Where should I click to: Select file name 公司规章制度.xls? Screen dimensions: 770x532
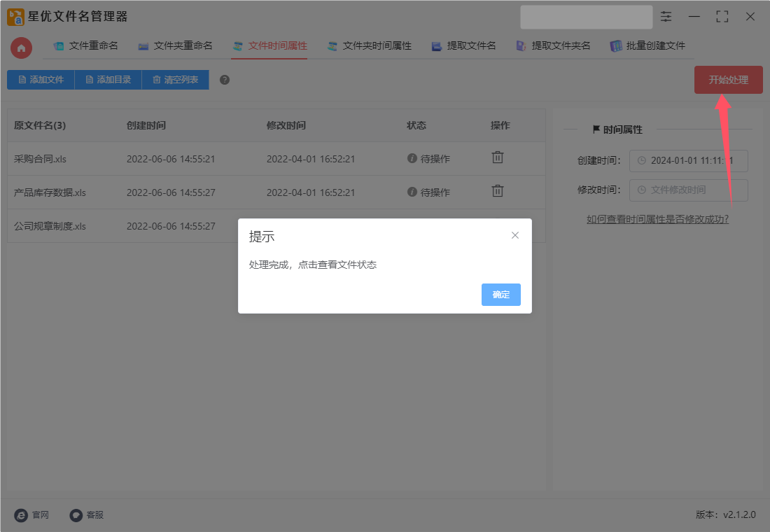[x=50, y=226]
